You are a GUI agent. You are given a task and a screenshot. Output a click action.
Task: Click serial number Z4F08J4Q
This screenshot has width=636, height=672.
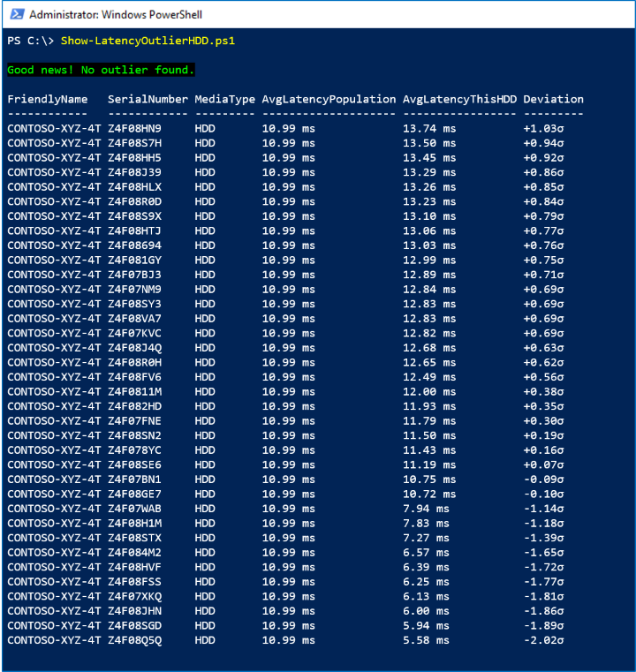[134, 348]
